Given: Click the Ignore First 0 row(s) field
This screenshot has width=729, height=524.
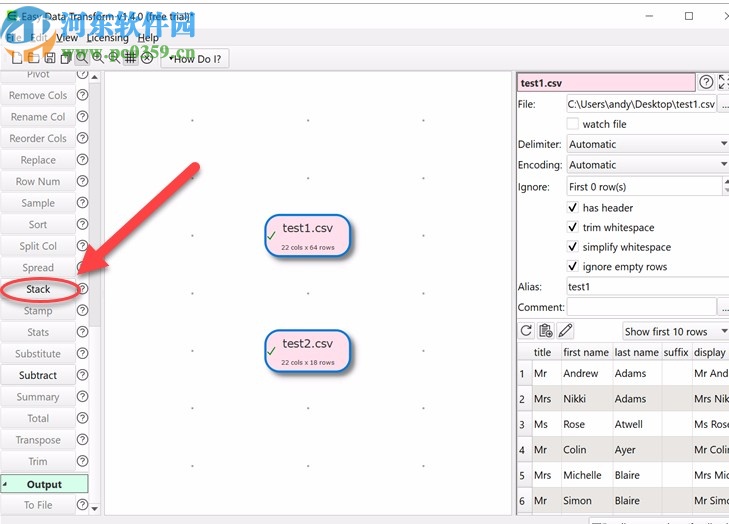Looking at the screenshot, I should (x=644, y=186).
